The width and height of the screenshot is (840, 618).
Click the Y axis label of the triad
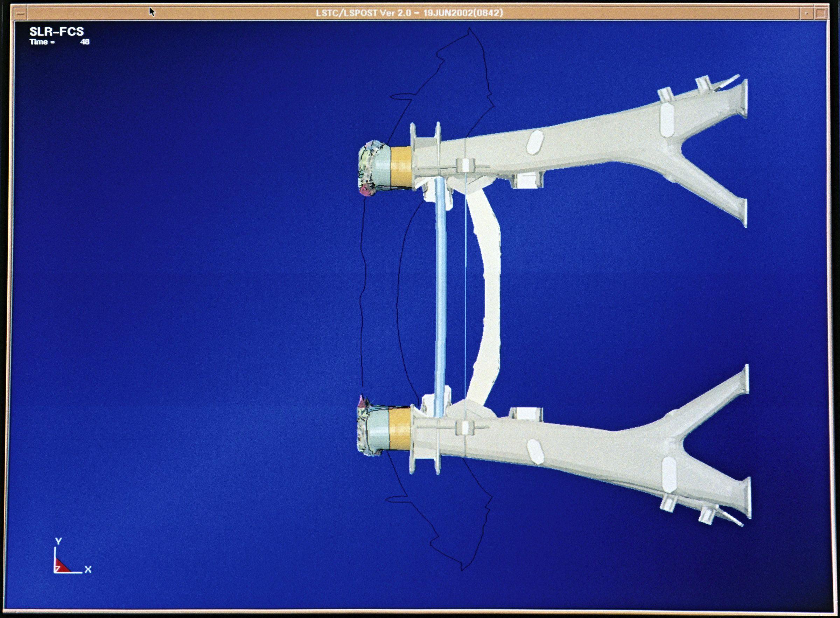pos(58,541)
